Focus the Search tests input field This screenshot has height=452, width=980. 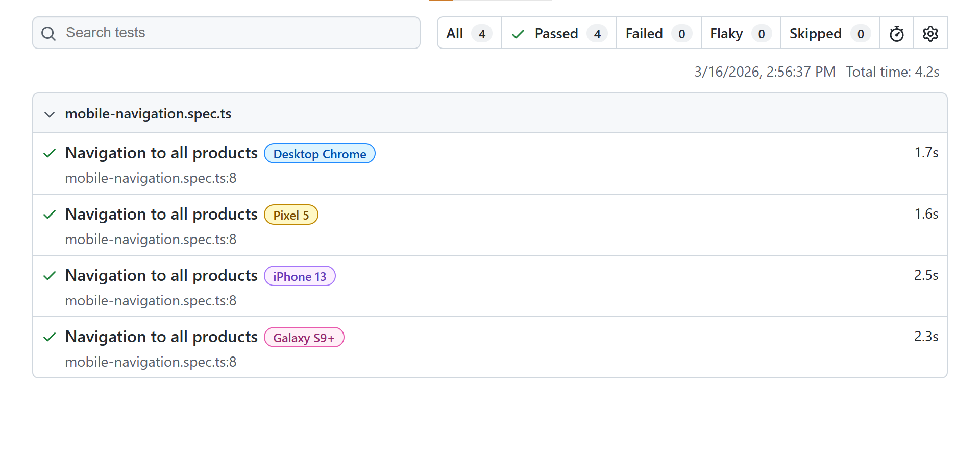tap(235, 33)
